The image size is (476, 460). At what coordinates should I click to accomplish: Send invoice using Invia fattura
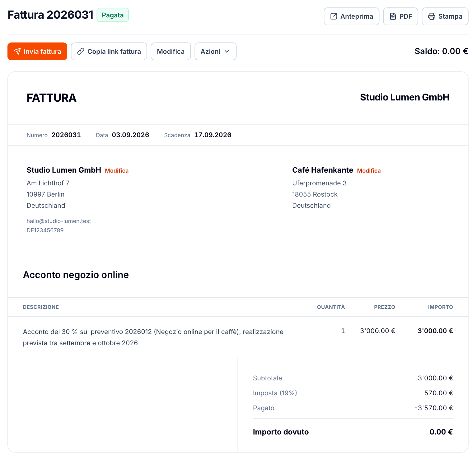37,51
